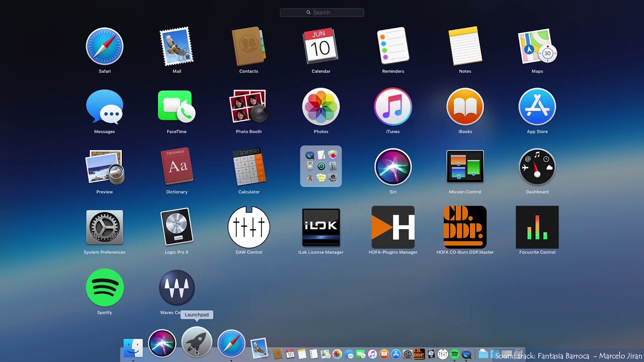The height and width of the screenshot is (362, 644).
Task: Open iTunes from the Dock
Action: point(372,354)
